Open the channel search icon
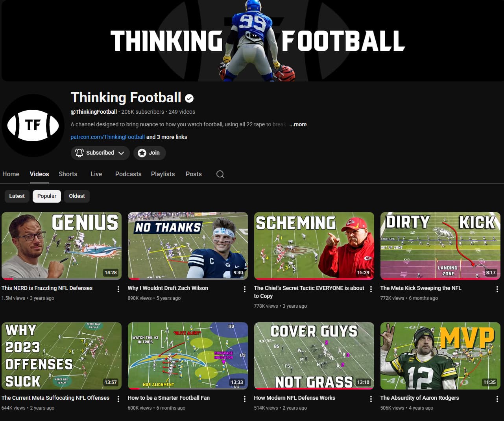The height and width of the screenshot is (421, 504). [220, 174]
